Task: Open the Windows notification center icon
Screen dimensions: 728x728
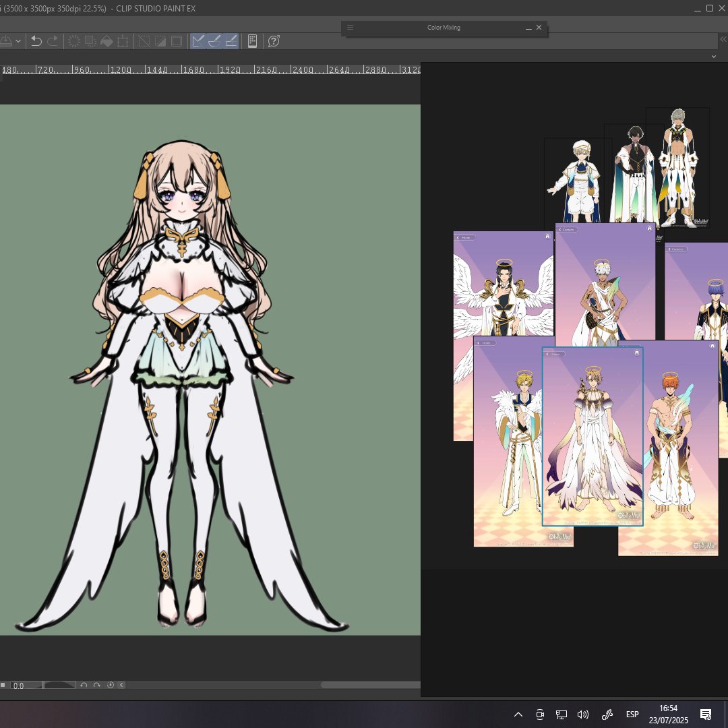Action: click(706, 714)
